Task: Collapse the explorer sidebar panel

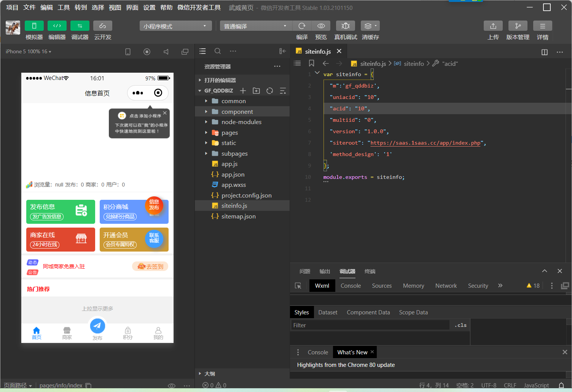Action: coord(282,51)
